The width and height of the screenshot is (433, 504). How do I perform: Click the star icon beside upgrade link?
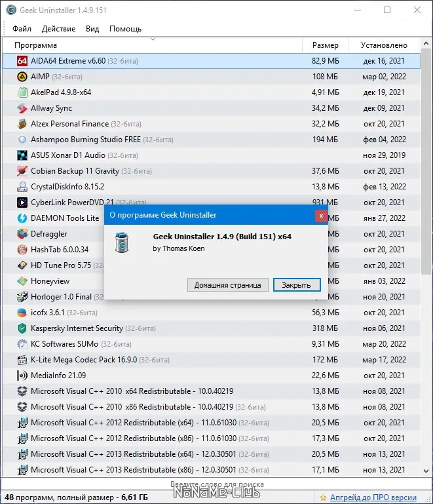pos(323,498)
